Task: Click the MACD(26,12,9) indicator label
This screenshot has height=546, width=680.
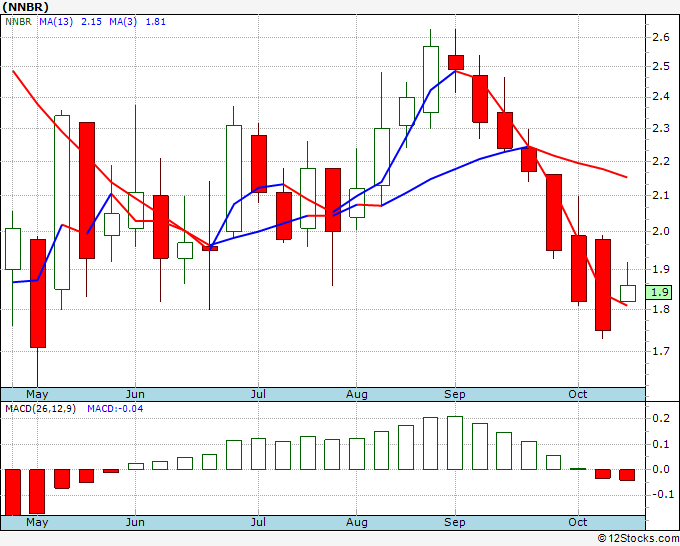Action: 40,409
